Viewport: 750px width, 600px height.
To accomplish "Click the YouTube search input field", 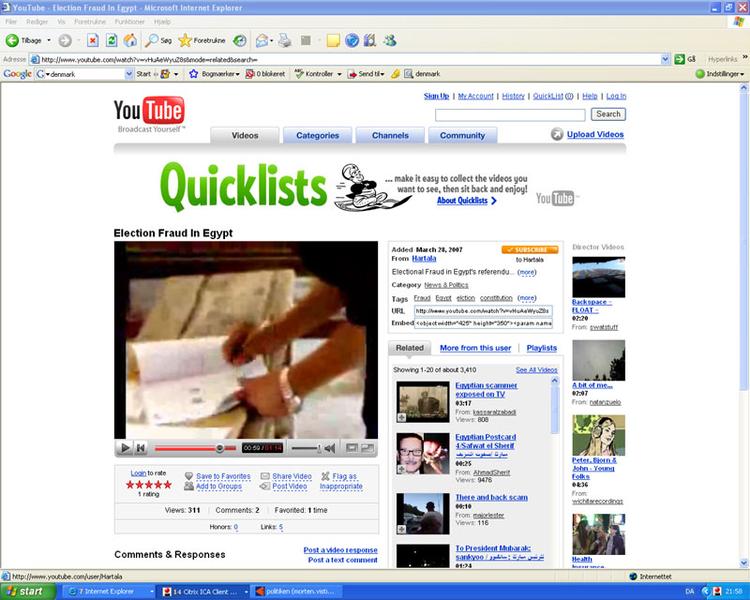I will click(510, 115).
